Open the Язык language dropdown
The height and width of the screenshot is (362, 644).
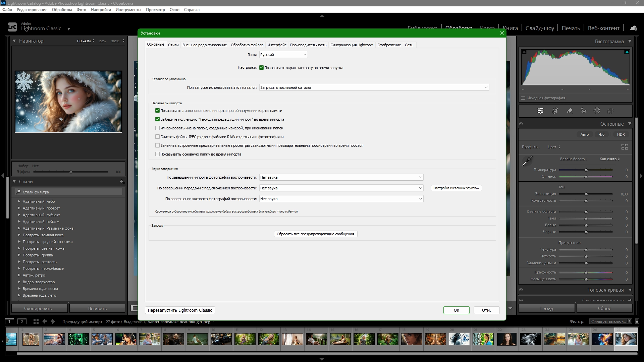(283, 55)
